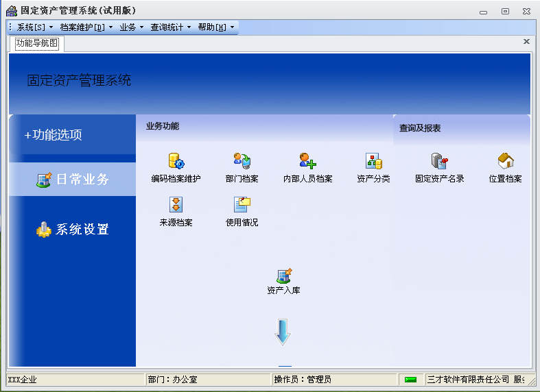This screenshot has height=392, width=540.
Task: Open the 查询统计 menu
Action: coord(167,27)
